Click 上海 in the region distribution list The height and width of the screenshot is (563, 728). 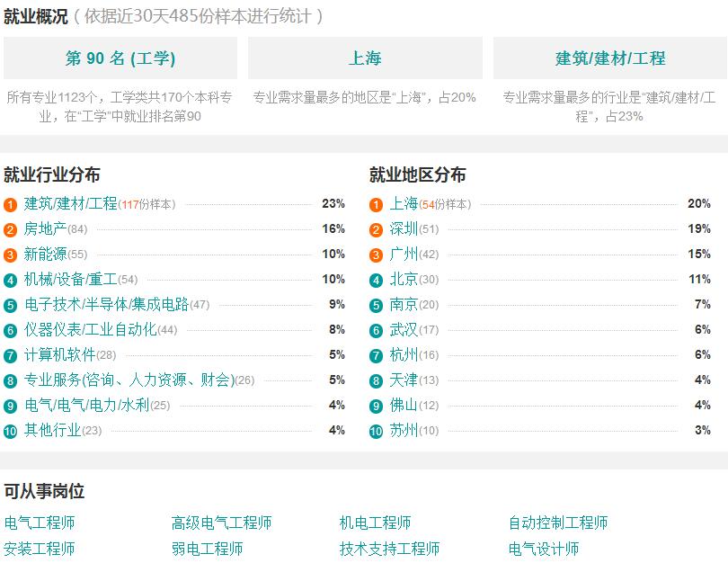(x=404, y=204)
